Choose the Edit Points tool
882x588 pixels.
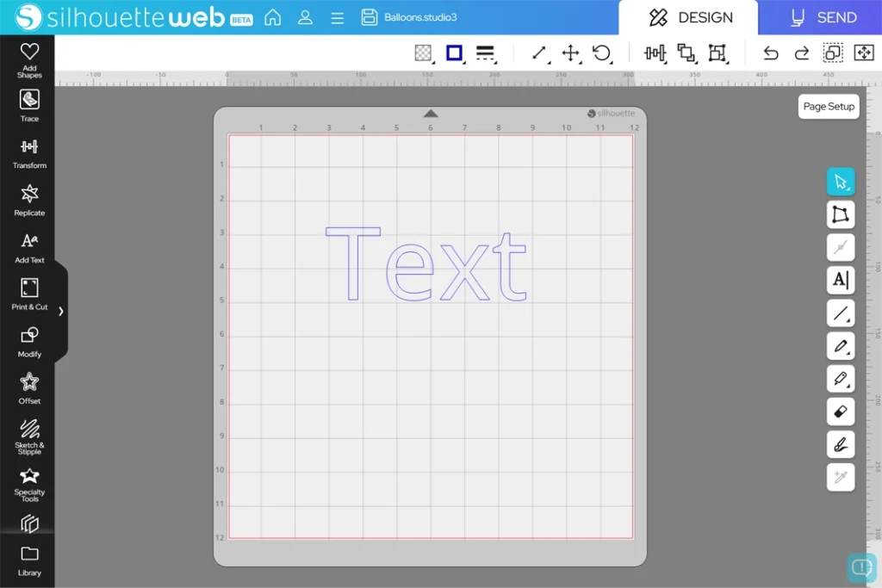841,214
